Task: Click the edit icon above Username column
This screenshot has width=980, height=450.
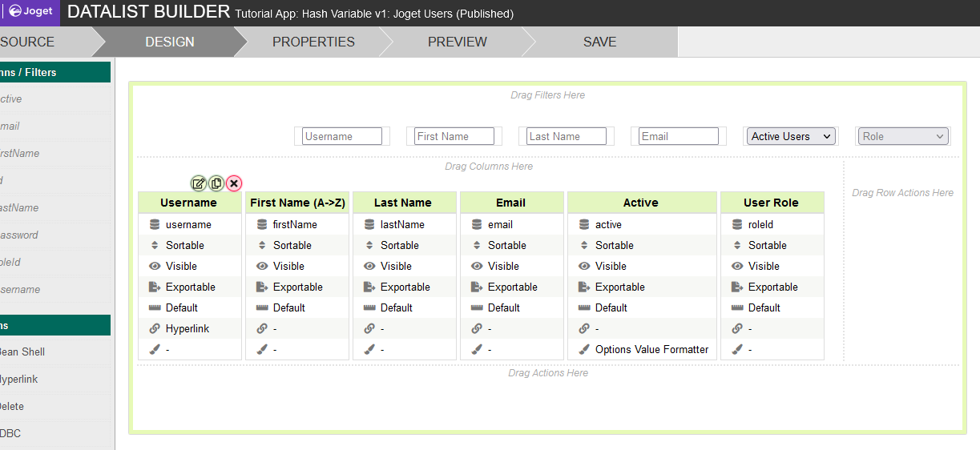Action: click(x=199, y=183)
